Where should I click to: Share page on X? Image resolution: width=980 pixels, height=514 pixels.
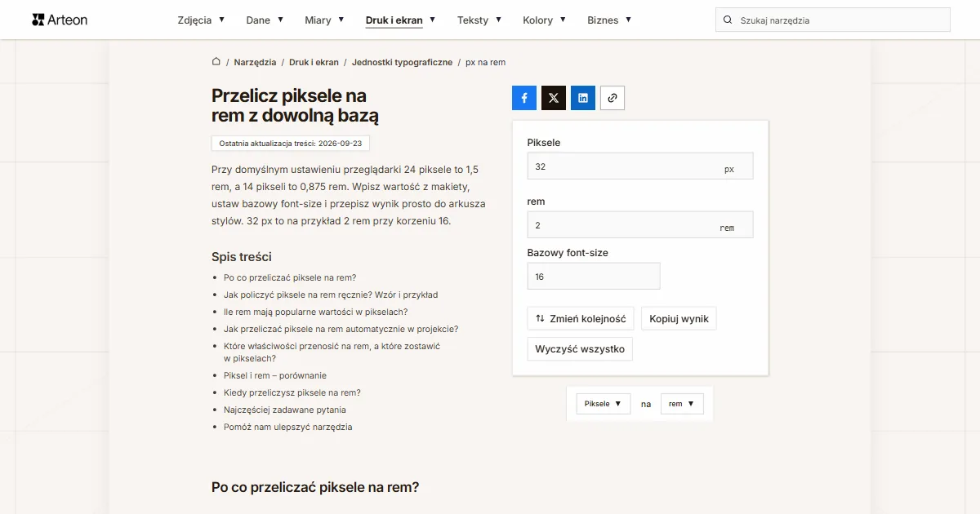click(554, 98)
